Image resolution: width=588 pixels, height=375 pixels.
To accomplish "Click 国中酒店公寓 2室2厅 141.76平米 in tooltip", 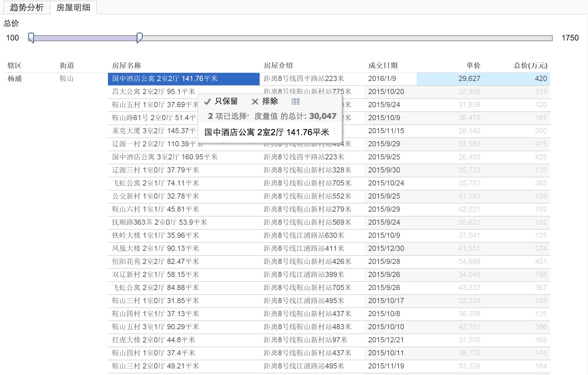I will (x=267, y=132).
